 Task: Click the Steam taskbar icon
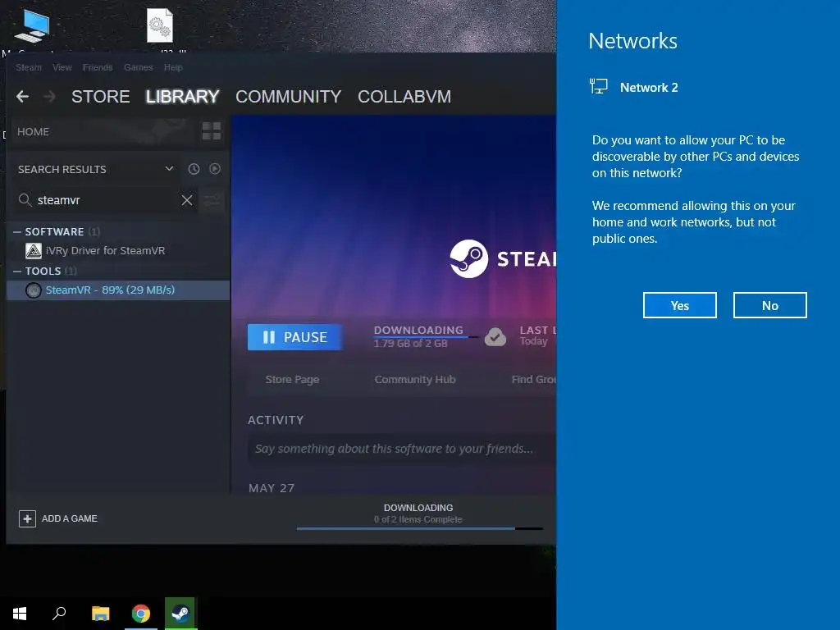(180, 614)
